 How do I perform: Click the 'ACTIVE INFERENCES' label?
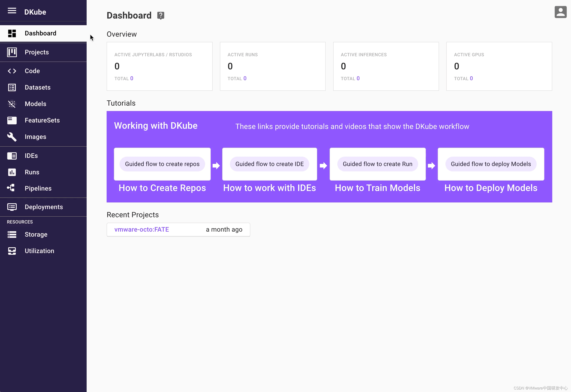364,55
